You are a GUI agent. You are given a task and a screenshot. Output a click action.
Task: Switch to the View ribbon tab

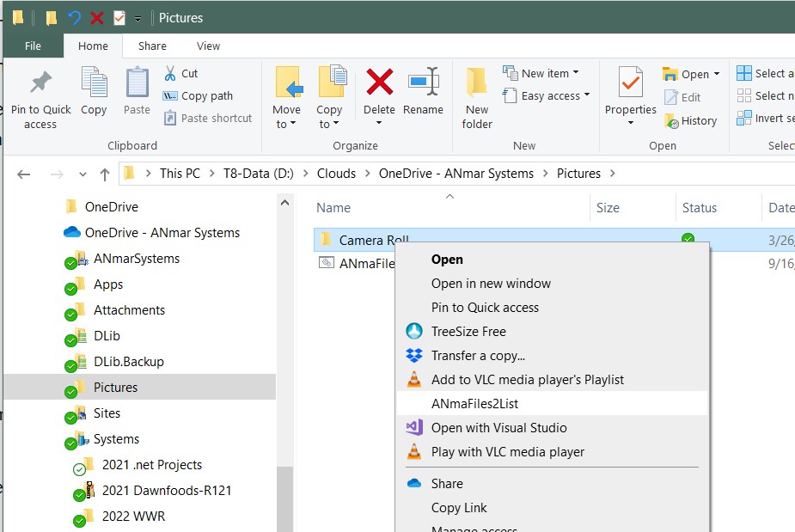click(208, 46)
